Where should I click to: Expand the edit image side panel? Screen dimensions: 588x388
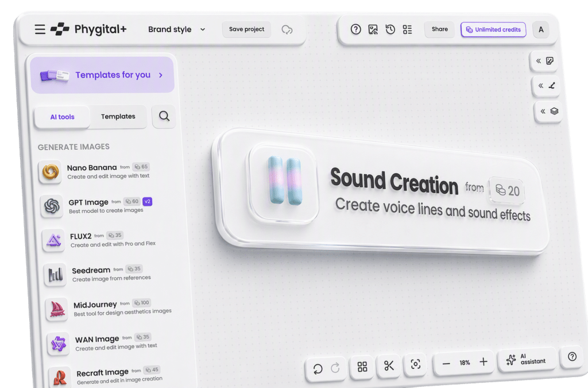click(544, 61)
